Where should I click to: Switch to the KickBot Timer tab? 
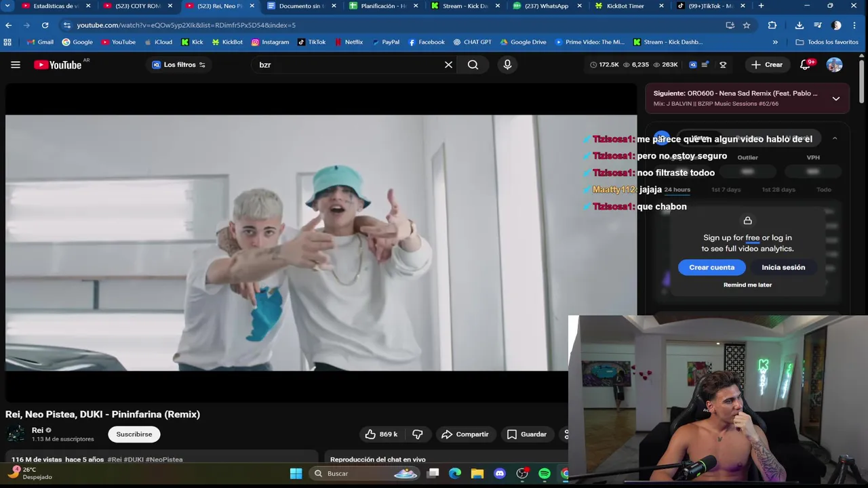(628, 6)
